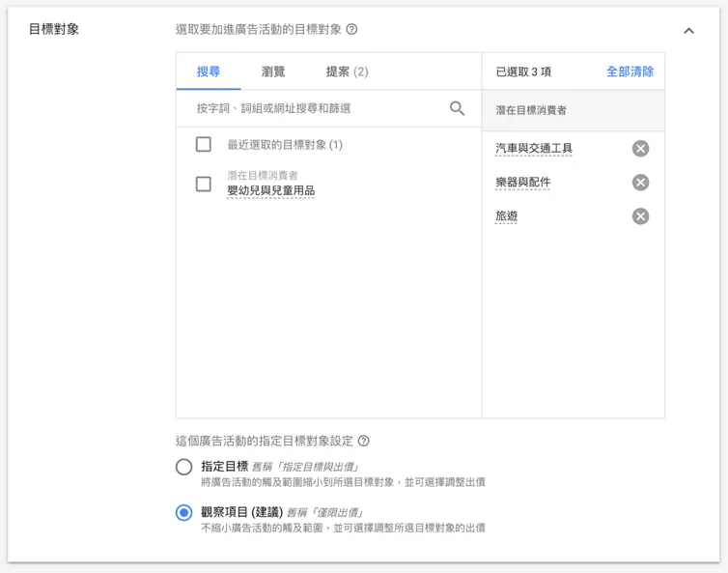Select the 觀察項目 (建議) radio button
728x573 pixels.
coord(183,512)
